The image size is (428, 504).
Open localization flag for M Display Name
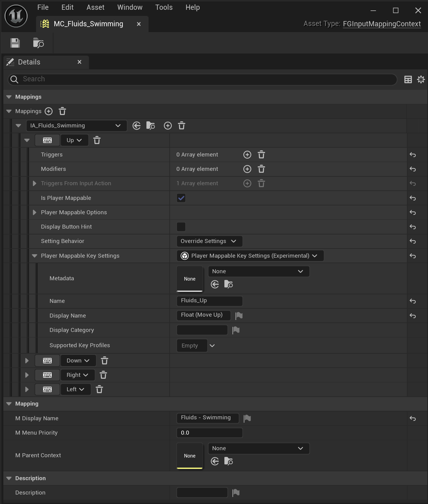coord(247,418)
